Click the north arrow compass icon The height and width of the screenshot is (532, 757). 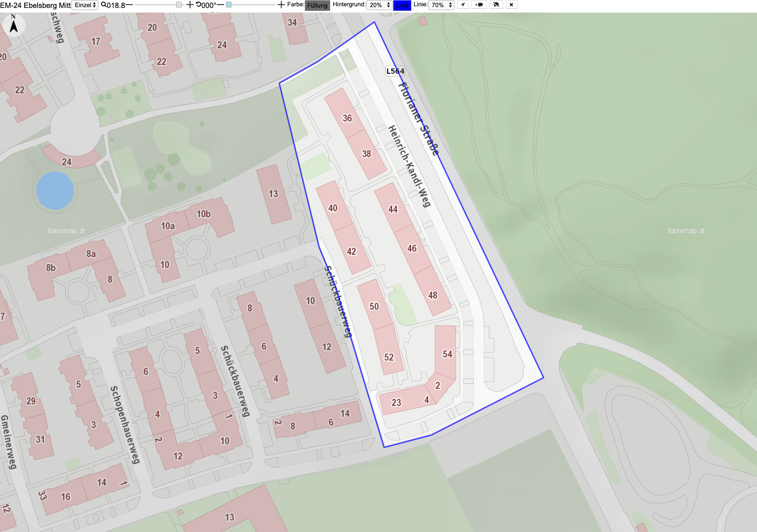[14, 25]
